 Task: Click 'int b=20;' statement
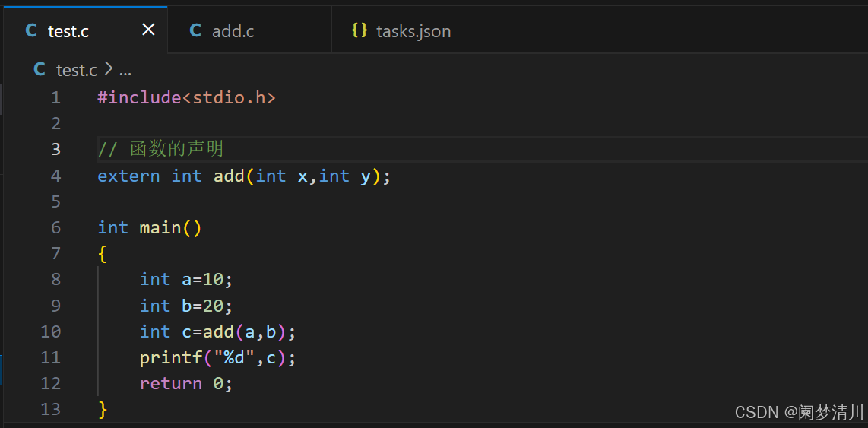pos(186,306)
